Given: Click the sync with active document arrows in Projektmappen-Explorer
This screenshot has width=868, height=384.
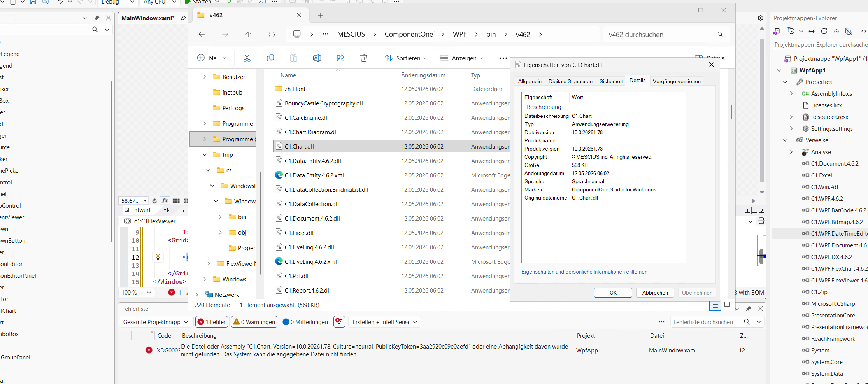Looking at the screenshot, I should tap(812, 31).
